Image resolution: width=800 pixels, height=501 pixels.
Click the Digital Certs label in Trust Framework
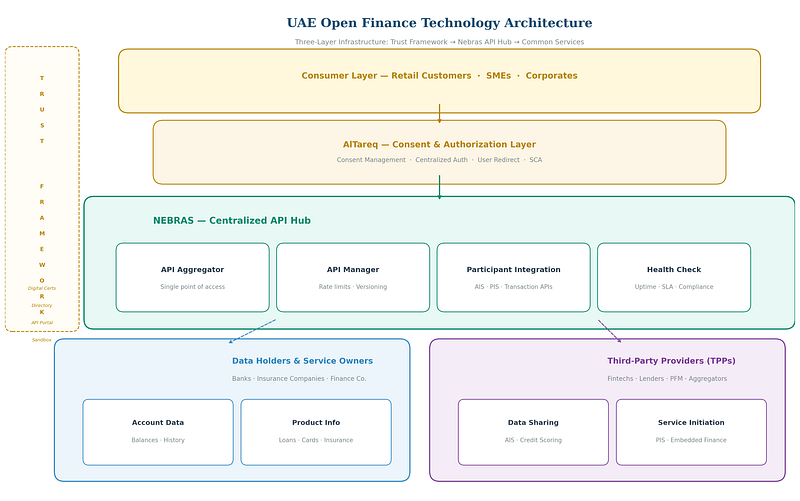[x=42, y=288]
